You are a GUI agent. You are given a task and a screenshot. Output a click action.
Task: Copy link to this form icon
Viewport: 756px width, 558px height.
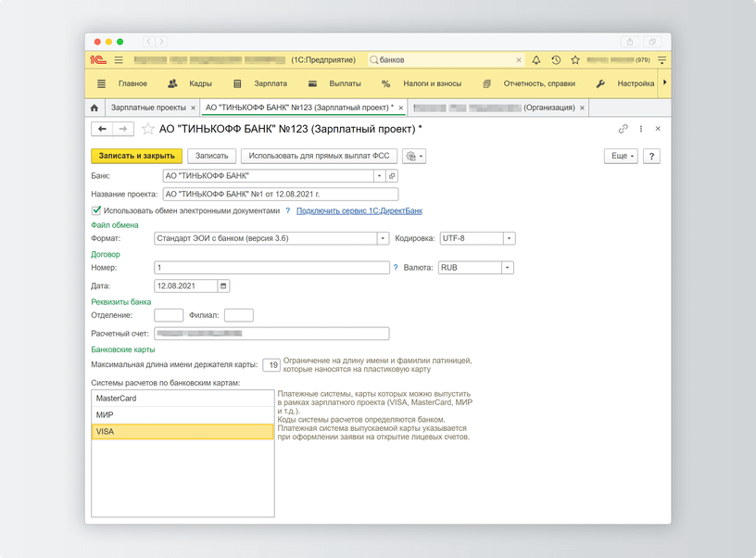pyautogui.click(x=623, y=129)
